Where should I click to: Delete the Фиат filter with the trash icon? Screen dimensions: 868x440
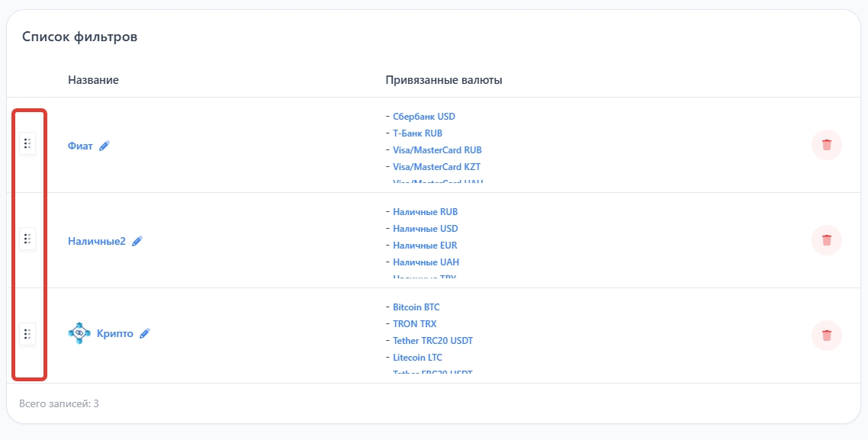point(826,145)
